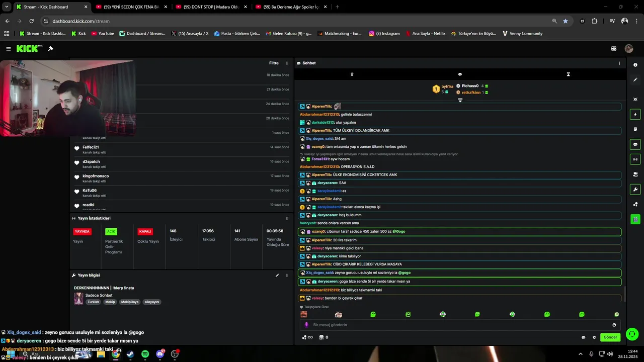
Task: Click the purple microphone icon in message box
Action: click(306, 325)
